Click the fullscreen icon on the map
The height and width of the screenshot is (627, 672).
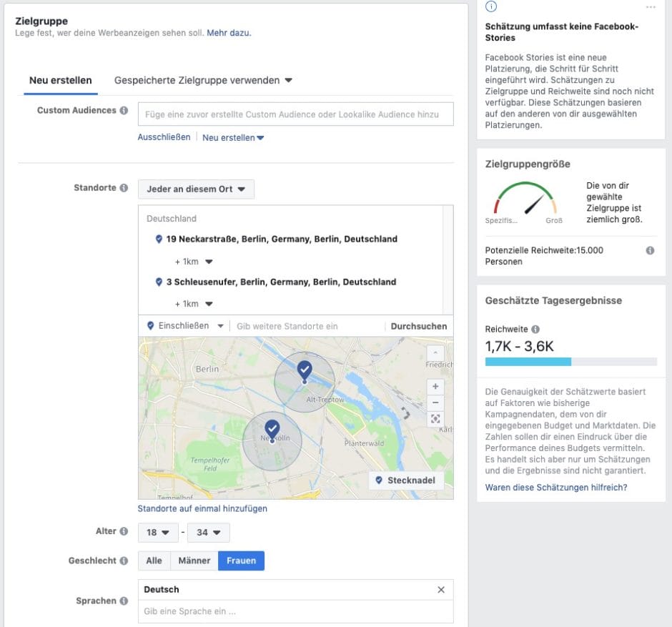pyautogui.click(x=435, y=419)
